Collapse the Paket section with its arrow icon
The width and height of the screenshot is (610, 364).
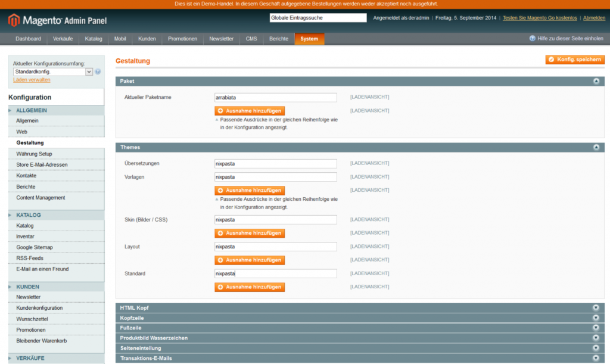point(597,80)
